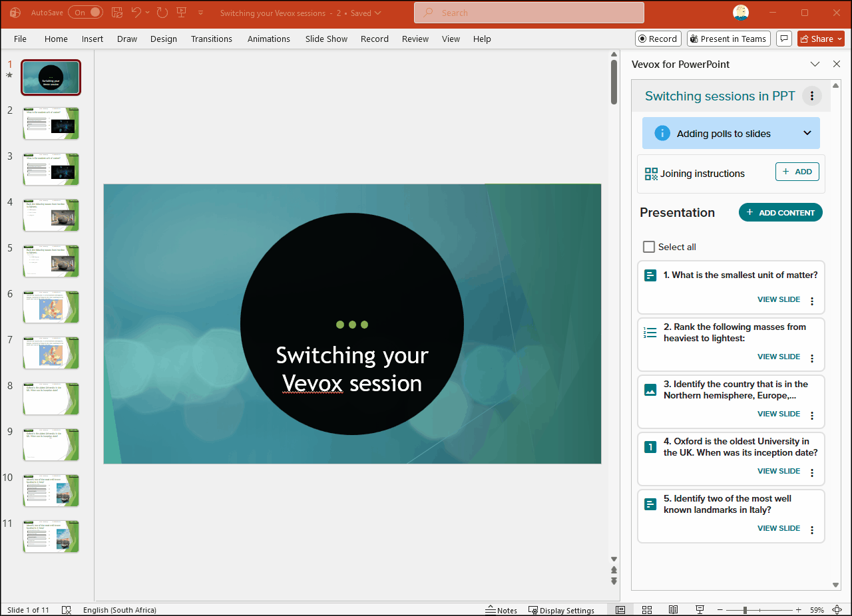
Task: Open the Insert tab
Action: point(93,39)
